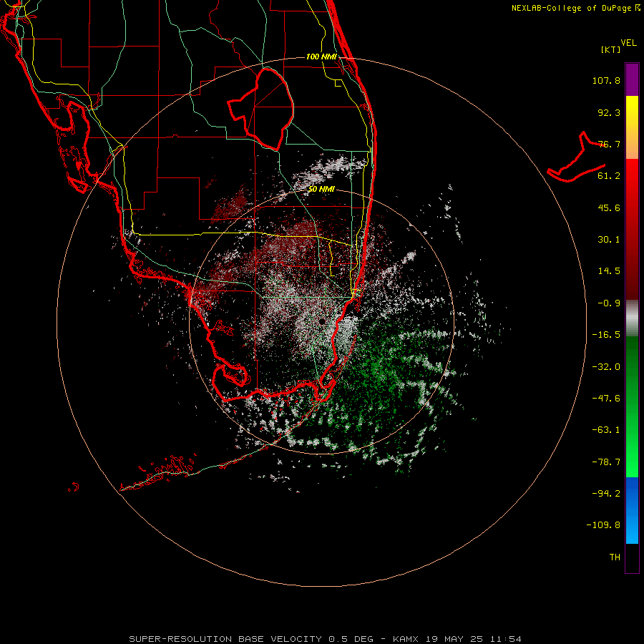Select the -16.5 scale value
This screenshot has width=644, height=644.
[606, 335]
